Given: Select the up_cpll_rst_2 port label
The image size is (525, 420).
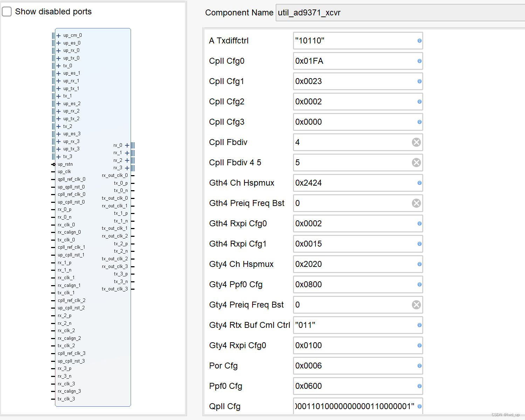Looking at the screenshot, I should click(x=71, y=308).
